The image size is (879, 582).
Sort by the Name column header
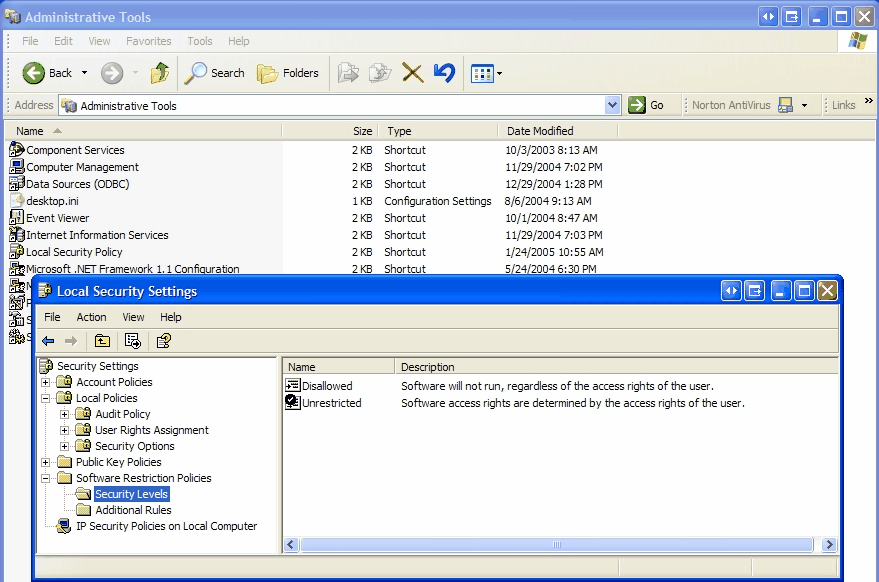click(144, 131)
